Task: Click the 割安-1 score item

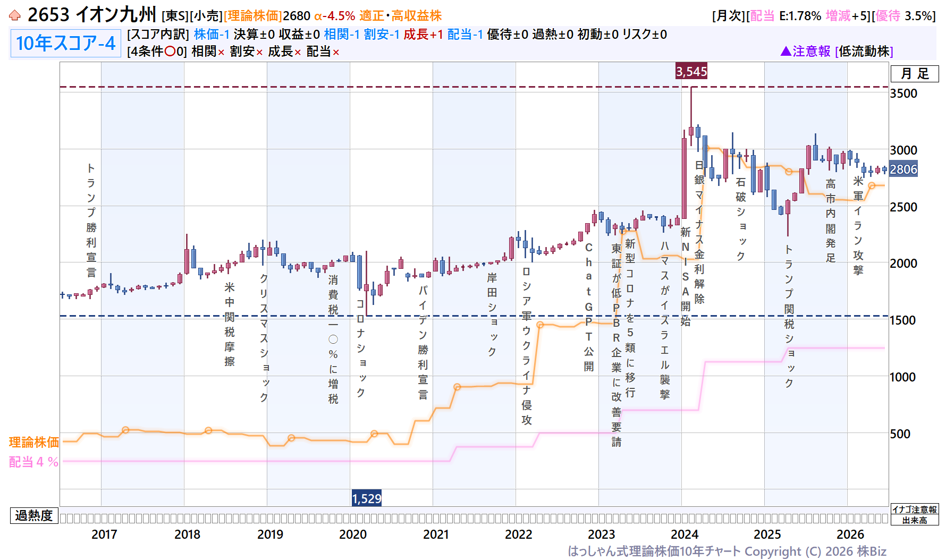Action: point(382,35)
